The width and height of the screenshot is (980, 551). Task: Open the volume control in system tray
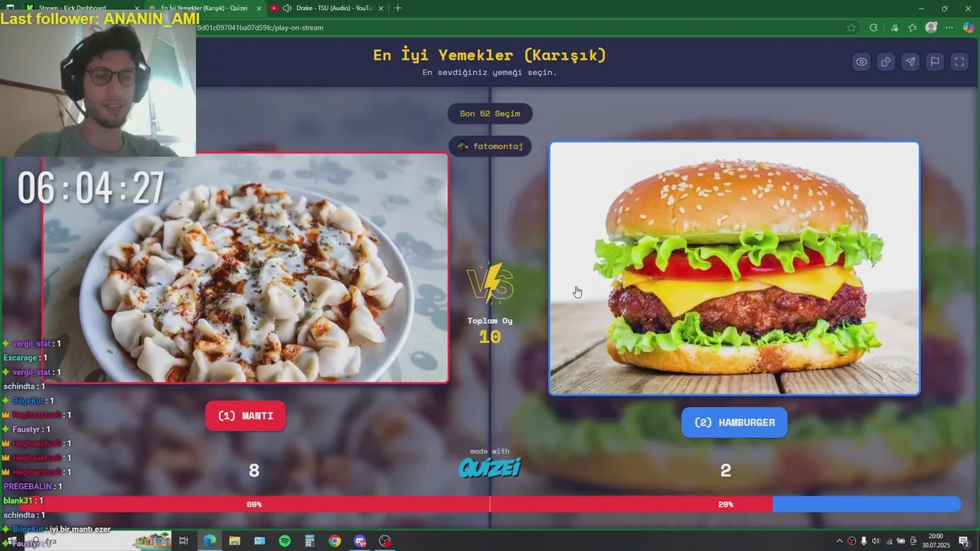[x=876, y=541]
